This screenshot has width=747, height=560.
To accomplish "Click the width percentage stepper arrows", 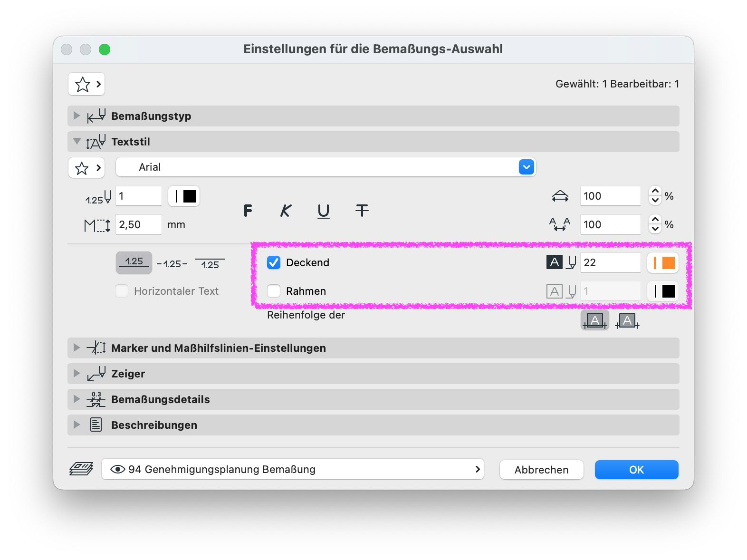I will [655, 196].
